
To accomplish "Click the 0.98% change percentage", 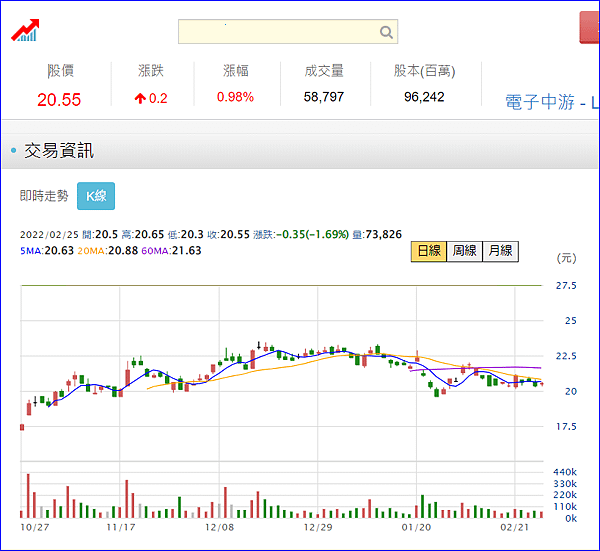I will click(x=235, y=97).
